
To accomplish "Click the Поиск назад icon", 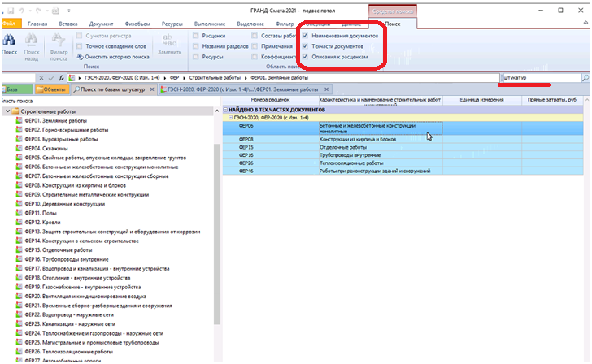I will click(32, 40).
